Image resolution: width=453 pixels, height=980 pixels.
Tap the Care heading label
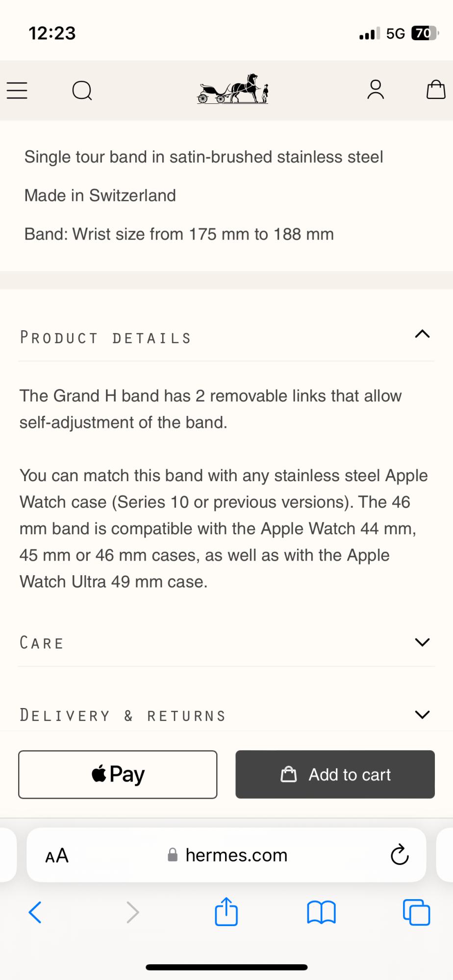[x=42, y=643]
